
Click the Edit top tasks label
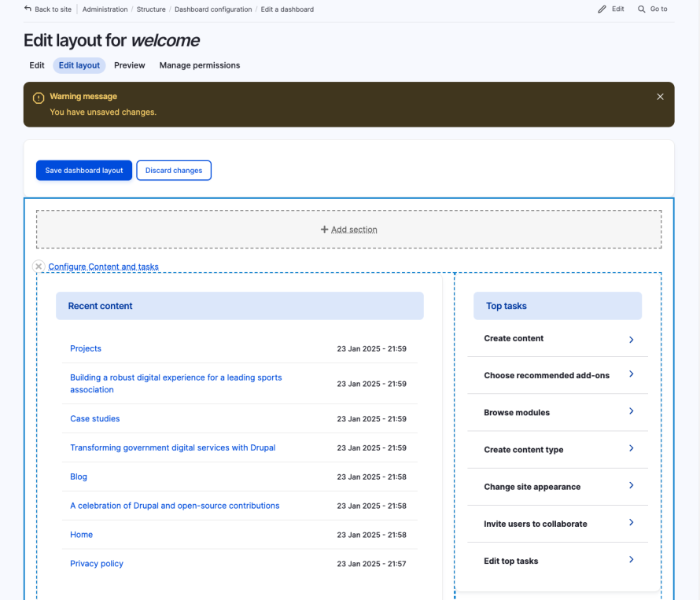click(x=510, y=561)
